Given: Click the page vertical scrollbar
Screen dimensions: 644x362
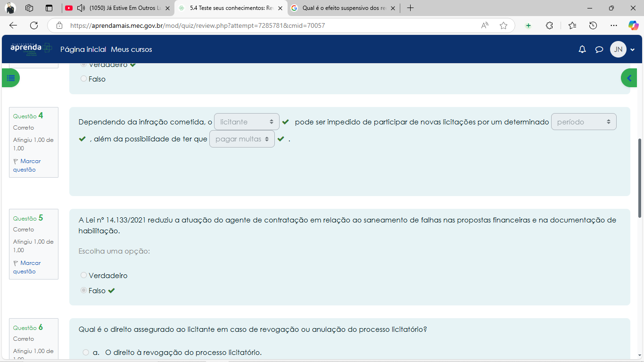Looking at the screenshot, I should pyautogui.click(x=640, y=178).
